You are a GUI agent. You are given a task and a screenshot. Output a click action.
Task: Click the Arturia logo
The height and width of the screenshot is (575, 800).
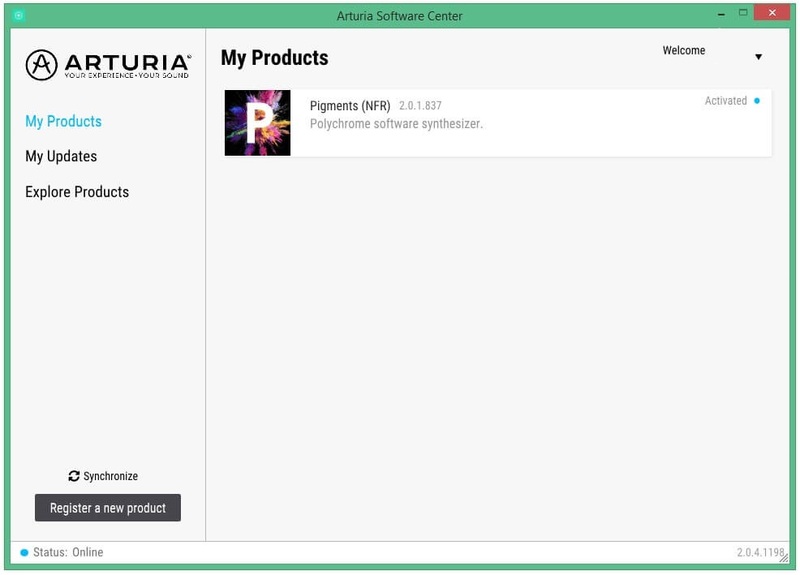(x=108, y=65)
